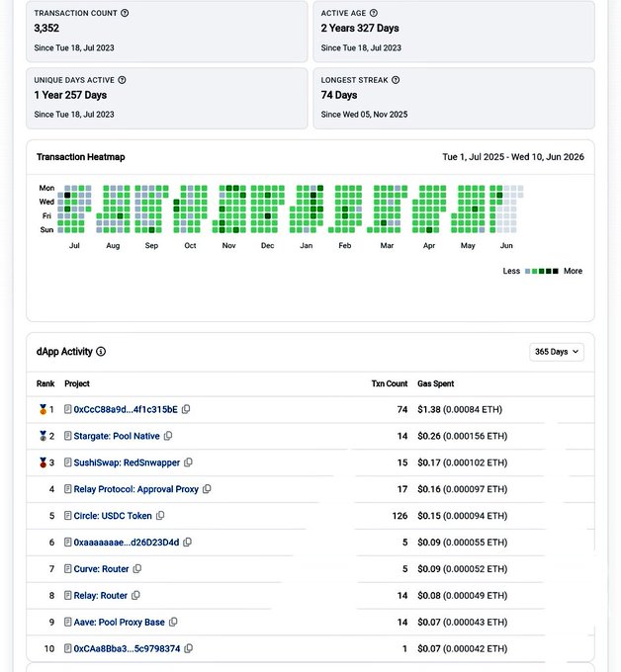The image size is (621, 672).
Task: Open Aave: Pool Proxy Base link
Action: (x=120, y=622)
